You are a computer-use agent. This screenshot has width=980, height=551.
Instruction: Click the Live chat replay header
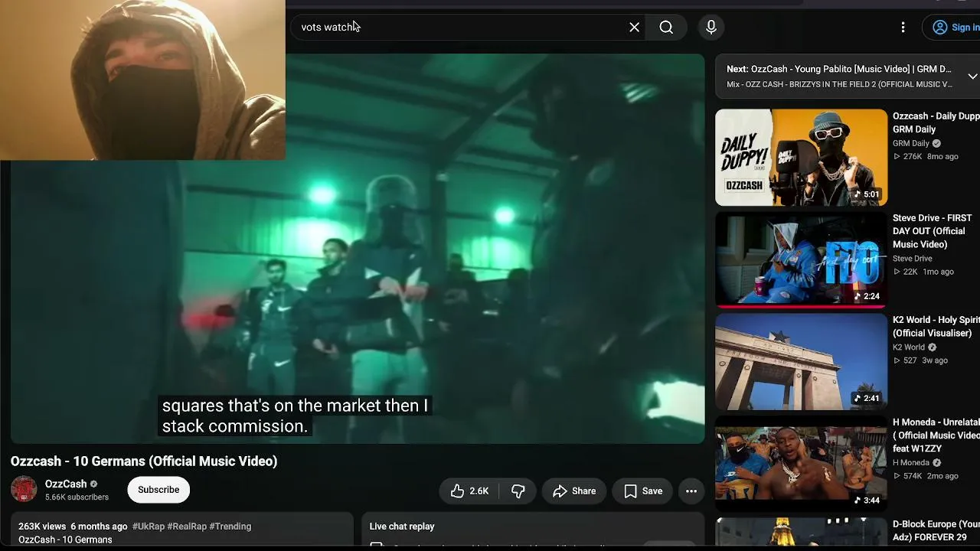pyautogui.click(x=402, y=527)
